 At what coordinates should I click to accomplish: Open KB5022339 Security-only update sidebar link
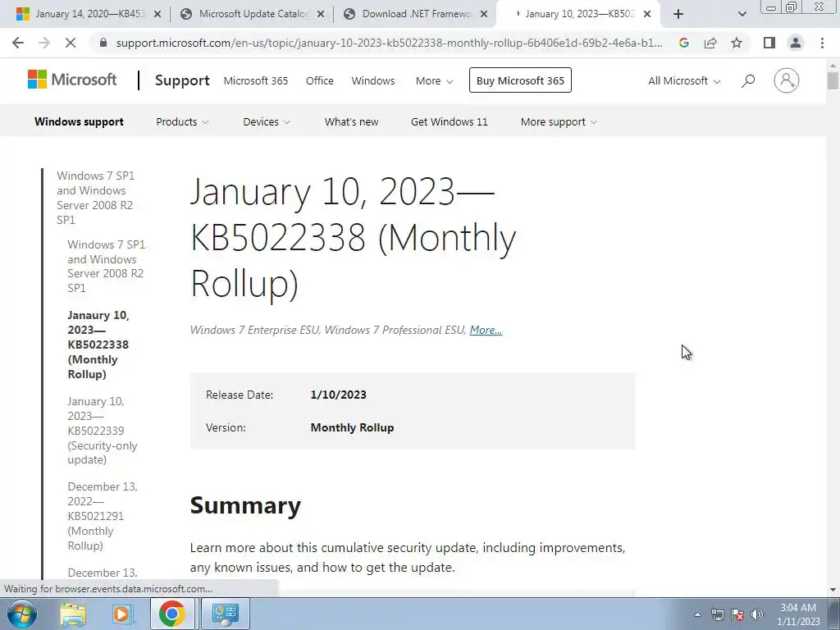click(103, 431)
